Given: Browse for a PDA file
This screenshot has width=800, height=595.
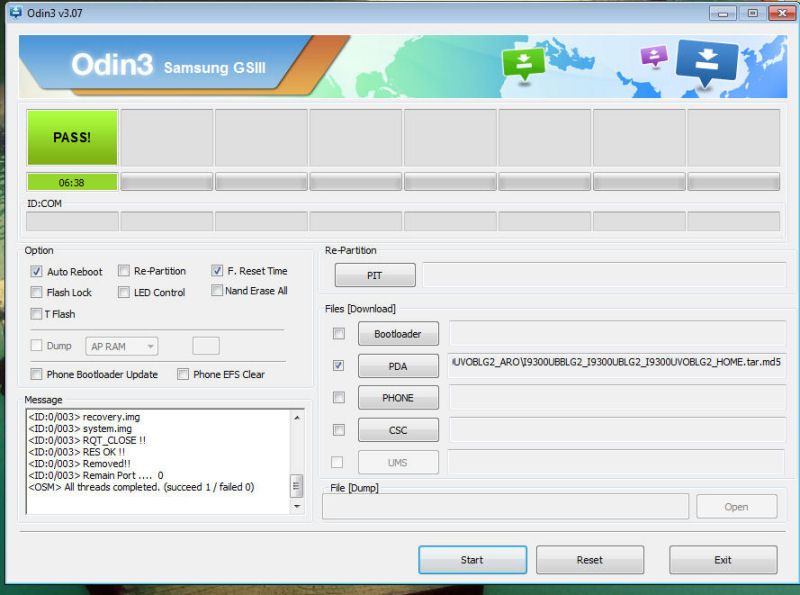Looking at the screenshot, I should (398, 366).
